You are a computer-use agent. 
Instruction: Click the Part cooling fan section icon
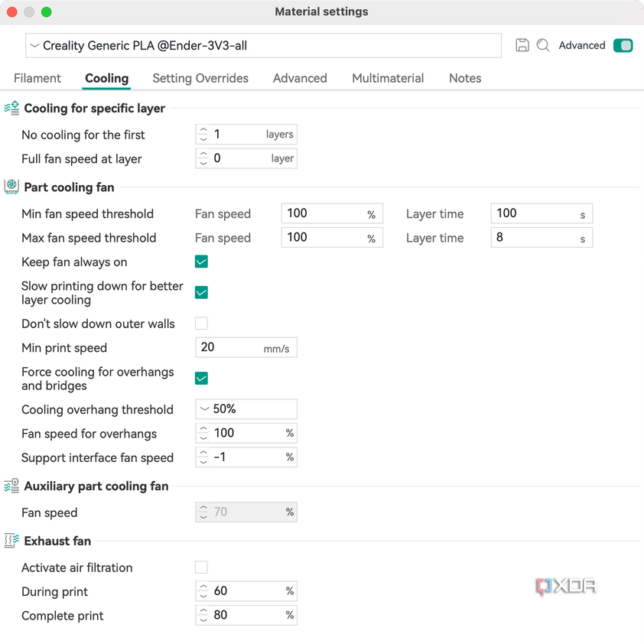tap(11, 187)
